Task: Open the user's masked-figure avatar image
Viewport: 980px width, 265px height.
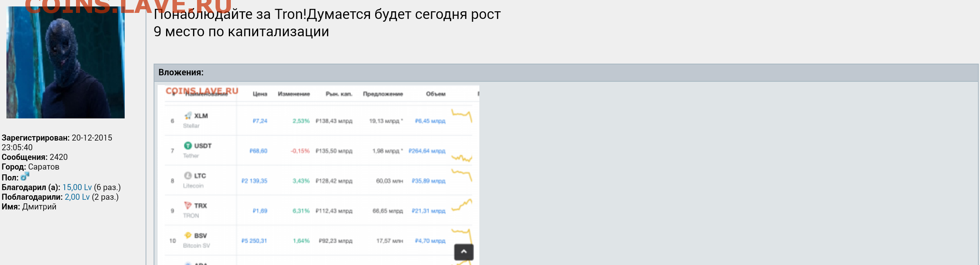Action: [x=66, y=62]
